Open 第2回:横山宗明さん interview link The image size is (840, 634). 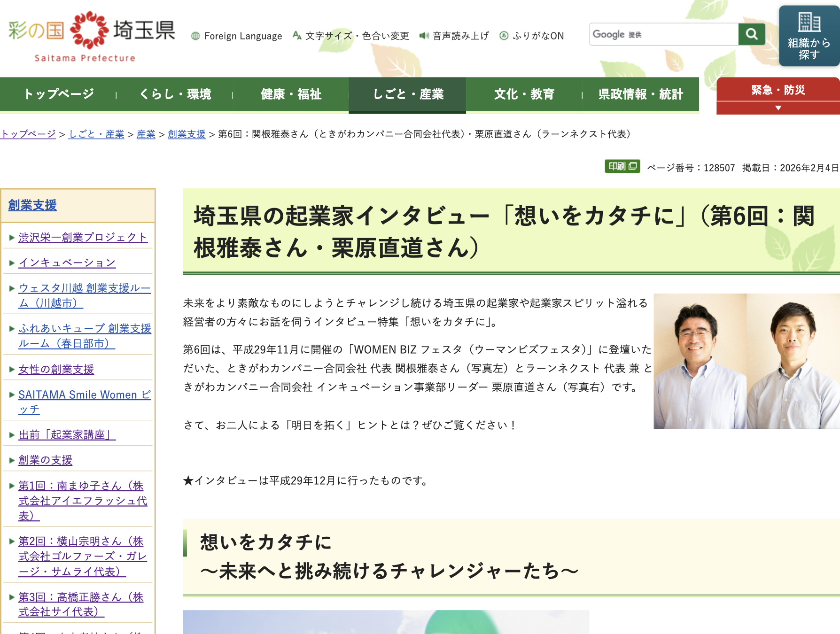83,557
